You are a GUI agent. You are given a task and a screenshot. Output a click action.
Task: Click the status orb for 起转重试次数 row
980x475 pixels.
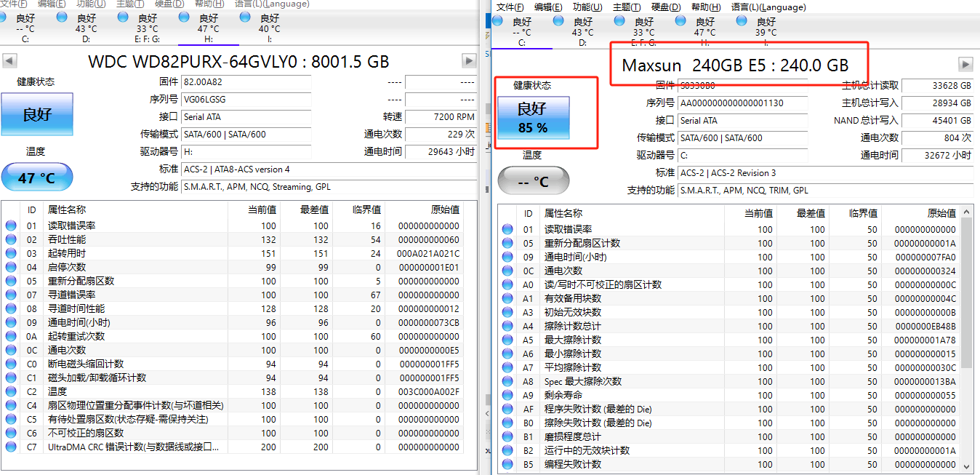click(x=11, y=336)
